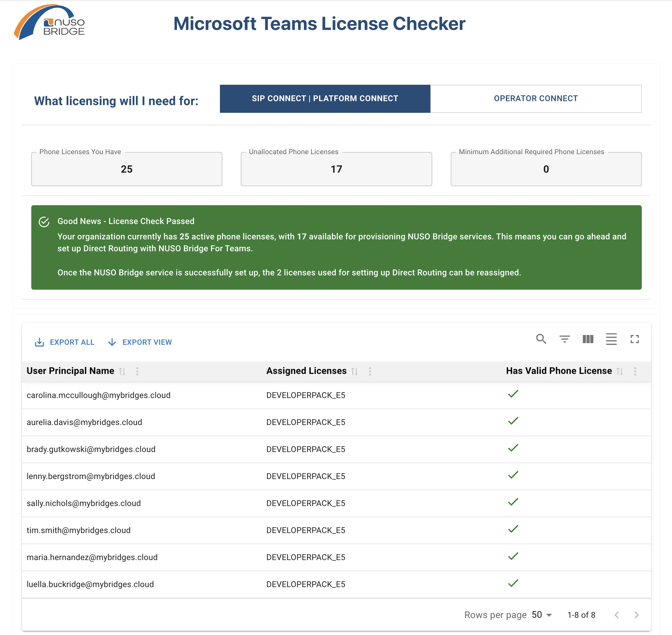Click checkmark in maria.hernandez row

coord(513,556)
